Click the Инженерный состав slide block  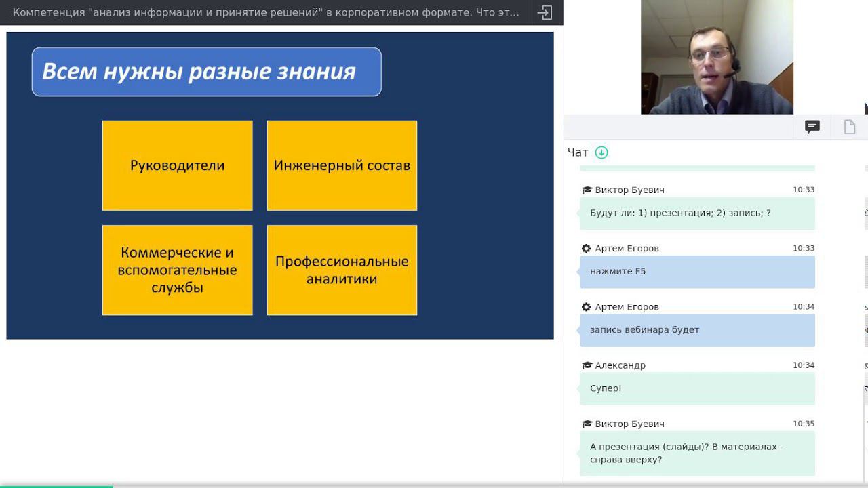[x=342, y=165]
